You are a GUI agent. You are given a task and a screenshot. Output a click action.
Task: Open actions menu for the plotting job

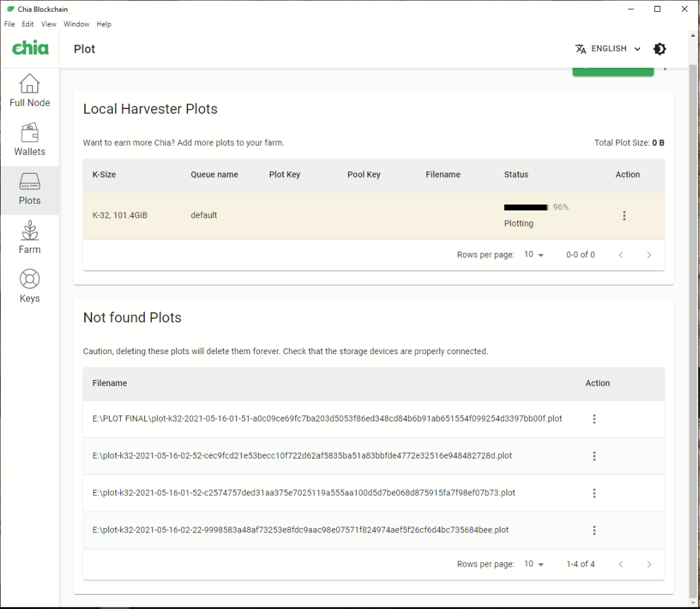click(624, 215)
